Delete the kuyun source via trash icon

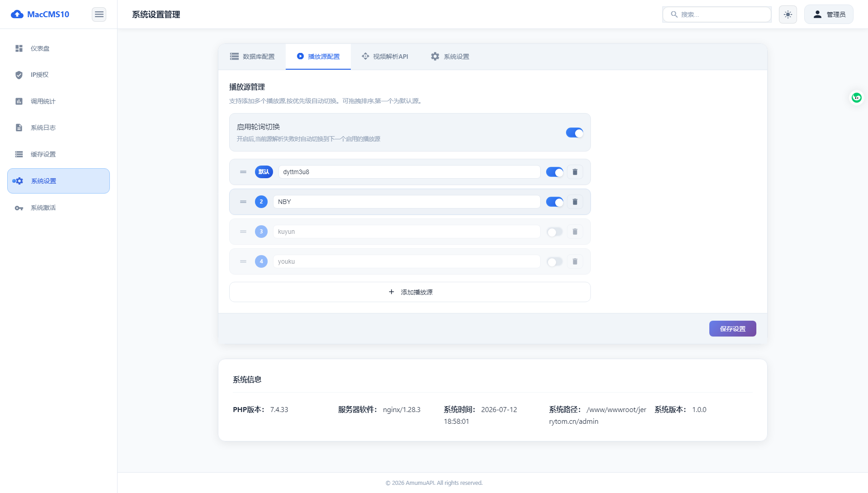click(575, 232)
